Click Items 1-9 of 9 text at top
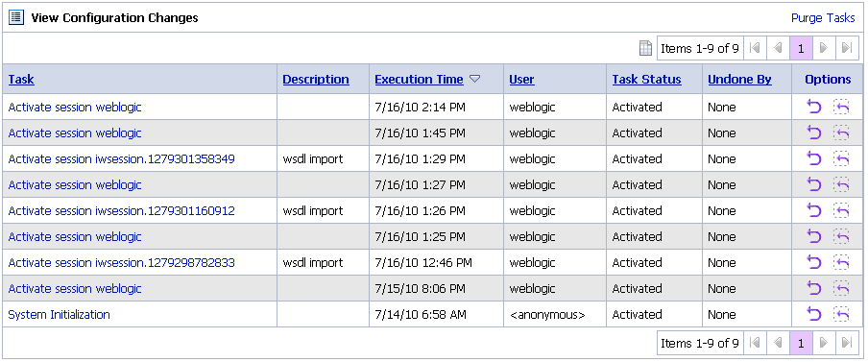The image size is (868, 362). (x=700, y=48)
